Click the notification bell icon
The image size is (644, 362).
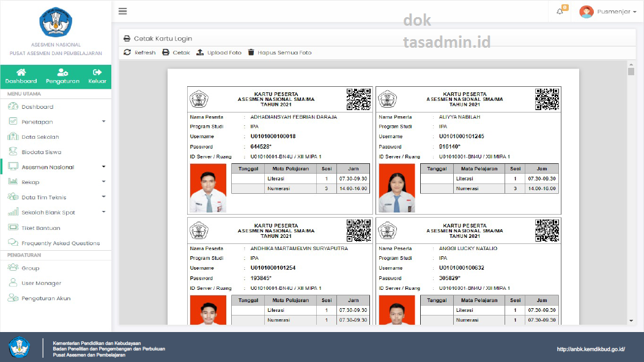coord(560,10)
